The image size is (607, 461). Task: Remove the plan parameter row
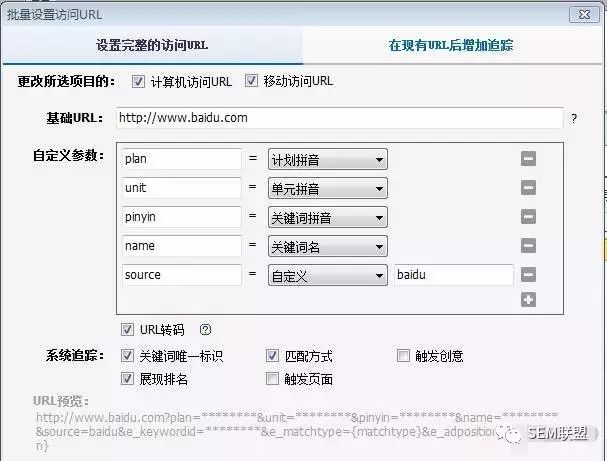pos(528,158)
